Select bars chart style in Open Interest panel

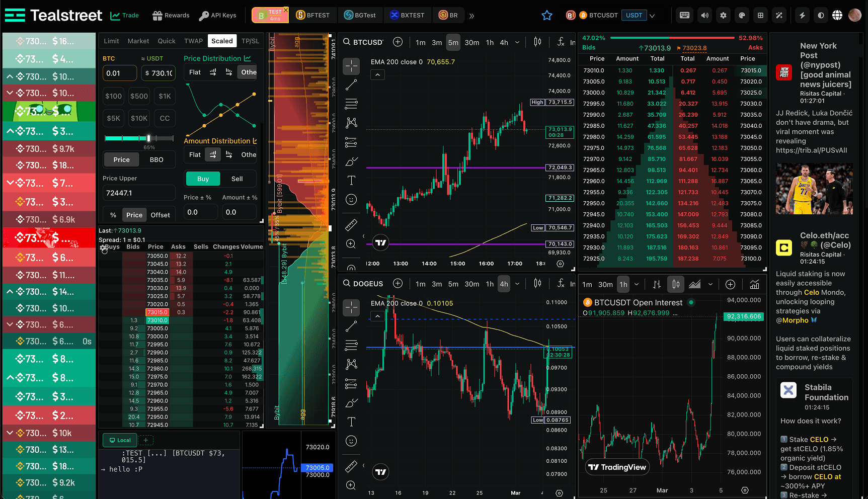(x=657, y=285)
